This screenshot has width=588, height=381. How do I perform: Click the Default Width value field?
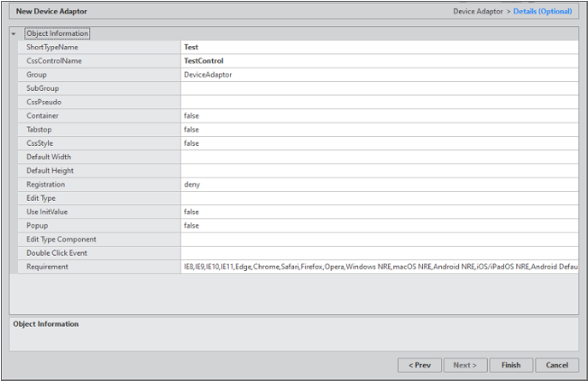[x=379, y=157]
